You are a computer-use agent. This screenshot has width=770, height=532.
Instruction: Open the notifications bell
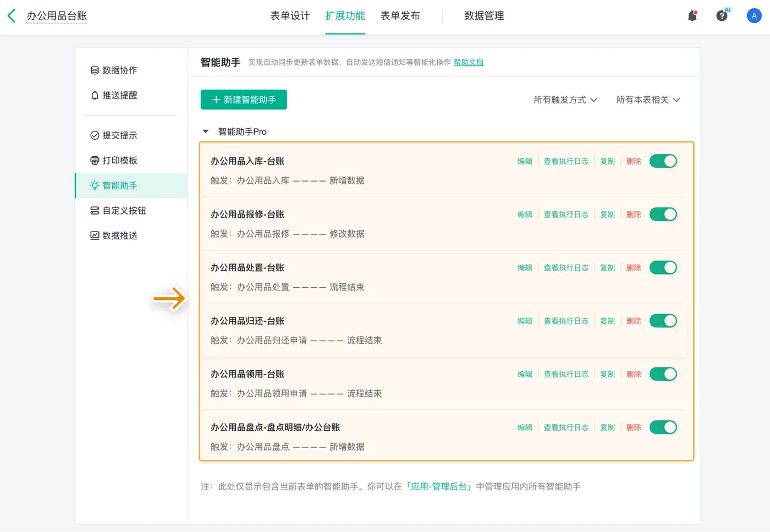(692, 16)
